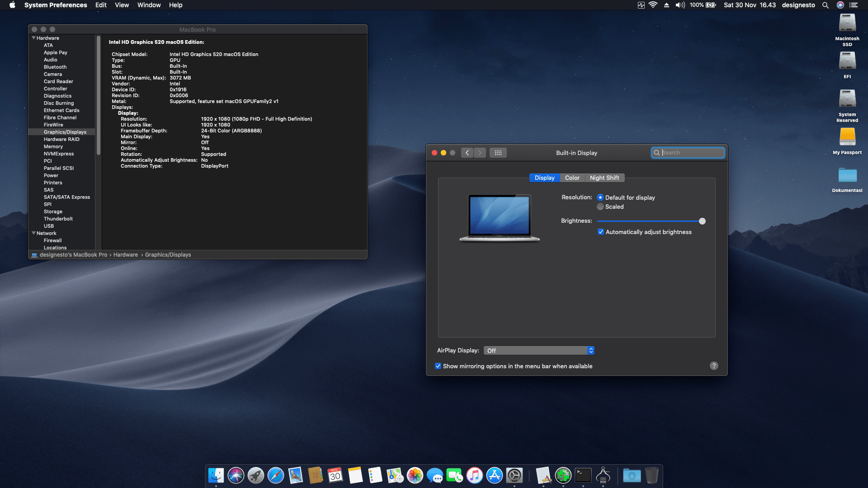Open Launchpad rocket icon in Dock
Image resolution: width=868 pixels, height=488 pixels.
pos(256,475)
